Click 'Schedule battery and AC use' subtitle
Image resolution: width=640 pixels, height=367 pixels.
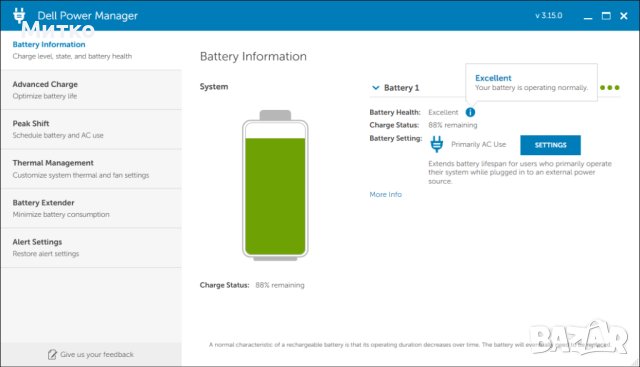[58, 136]
